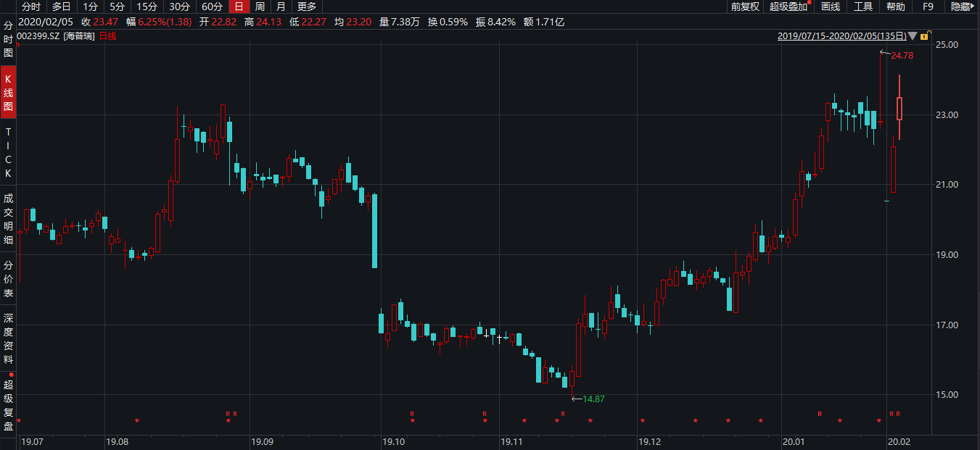This screenshot has height=450, width=980.
Task: Click the date 2020/02/05 in header
Action: (x=46, y=22)
